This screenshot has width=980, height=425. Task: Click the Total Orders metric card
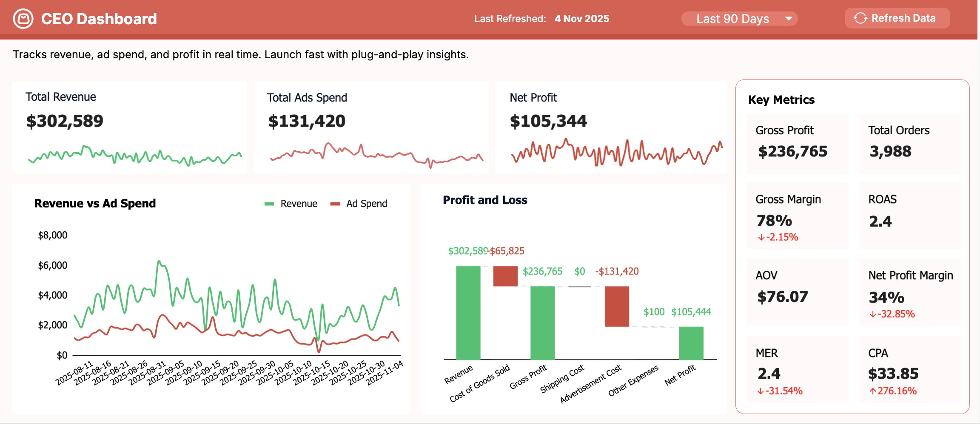910,144
